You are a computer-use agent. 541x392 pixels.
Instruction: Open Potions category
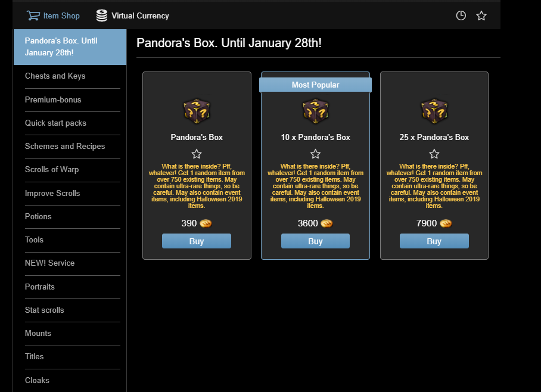(73, 217)
